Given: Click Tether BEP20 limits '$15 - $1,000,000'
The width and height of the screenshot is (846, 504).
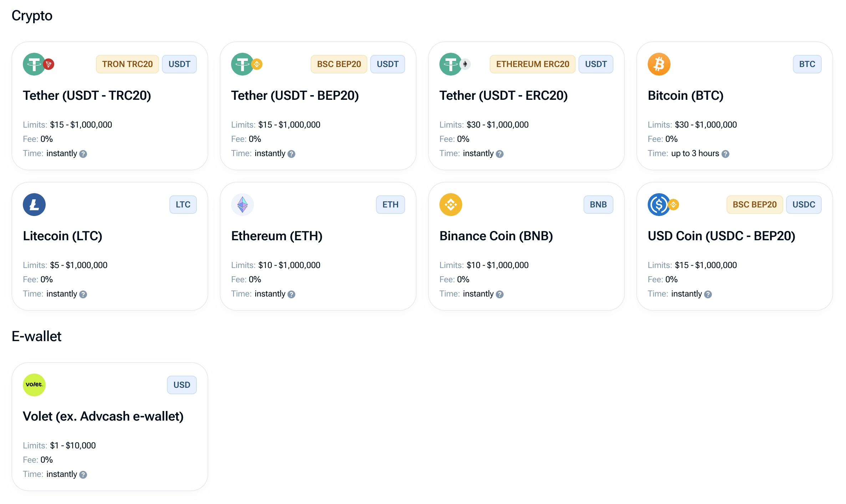Looking at the screenshot, I should pyautogui.click(x=289, y=125).
